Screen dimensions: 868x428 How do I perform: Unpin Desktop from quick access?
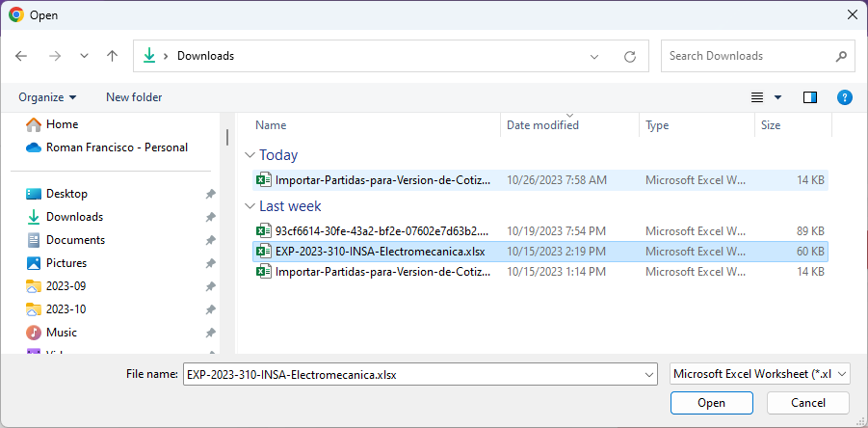210,194
